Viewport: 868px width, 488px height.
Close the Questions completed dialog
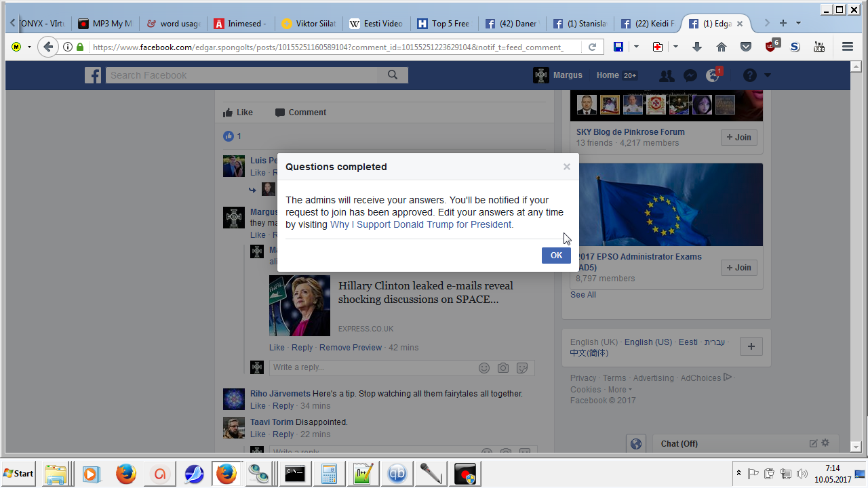[x=567, y=167]
